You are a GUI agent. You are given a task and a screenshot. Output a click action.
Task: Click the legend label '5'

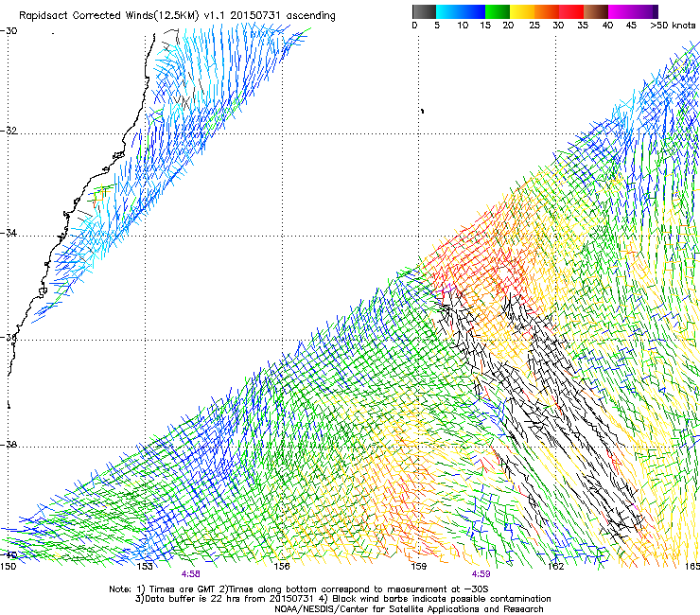[x=437, y=26]
